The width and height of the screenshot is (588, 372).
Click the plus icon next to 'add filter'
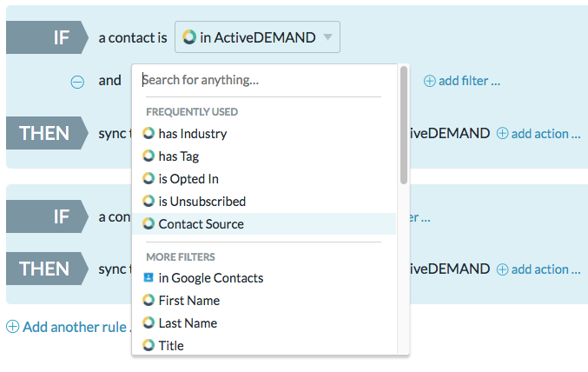(429, 81)
